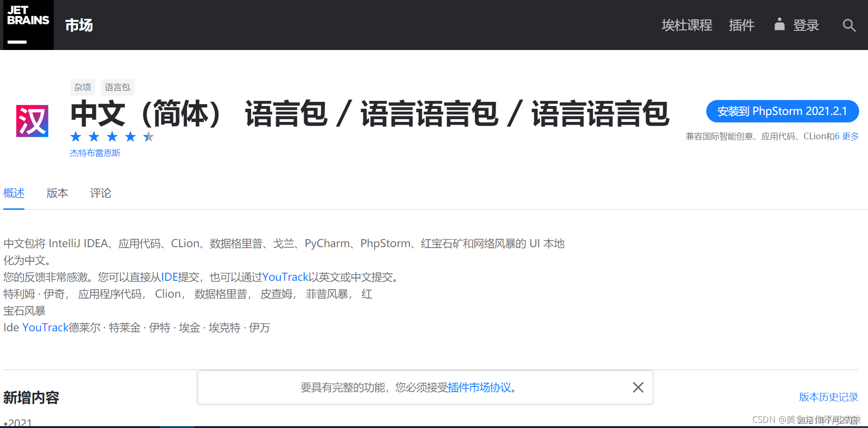
Task: Click 安装到 PhpStorm 2021.2.1 button
Action: [782, 111]
